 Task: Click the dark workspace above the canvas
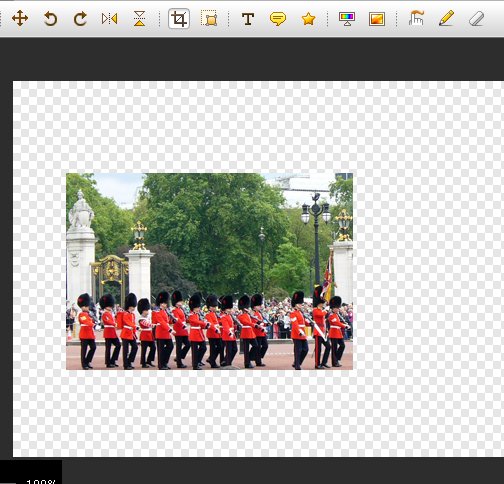(x=252, y=59)
